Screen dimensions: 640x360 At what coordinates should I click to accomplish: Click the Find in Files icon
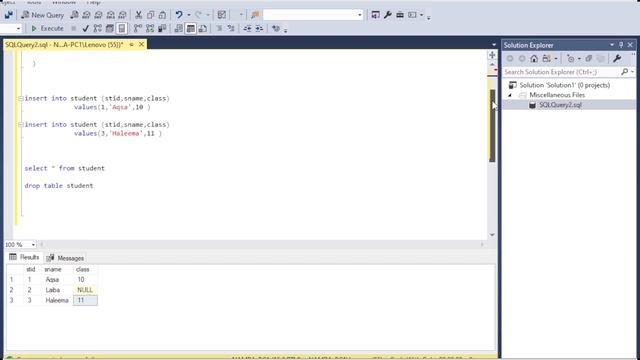(255, 15)
